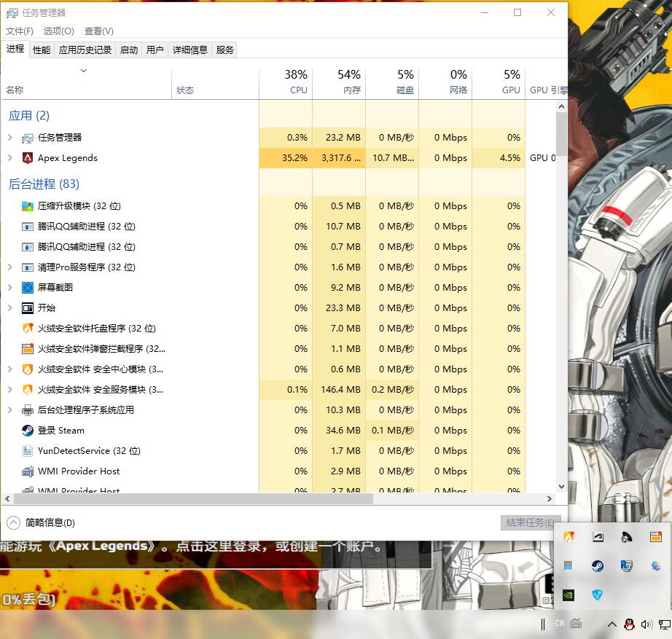Click the Huorong flame tray icon

pyautogui.click(x=569, y=537)
